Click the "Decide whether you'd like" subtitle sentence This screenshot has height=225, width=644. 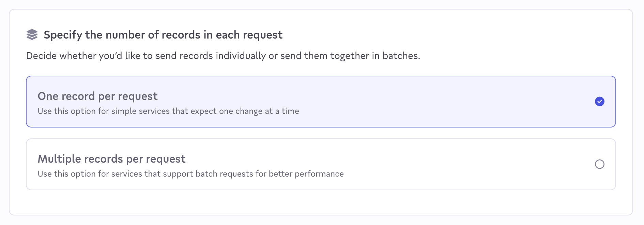click(x=223, y=56)
